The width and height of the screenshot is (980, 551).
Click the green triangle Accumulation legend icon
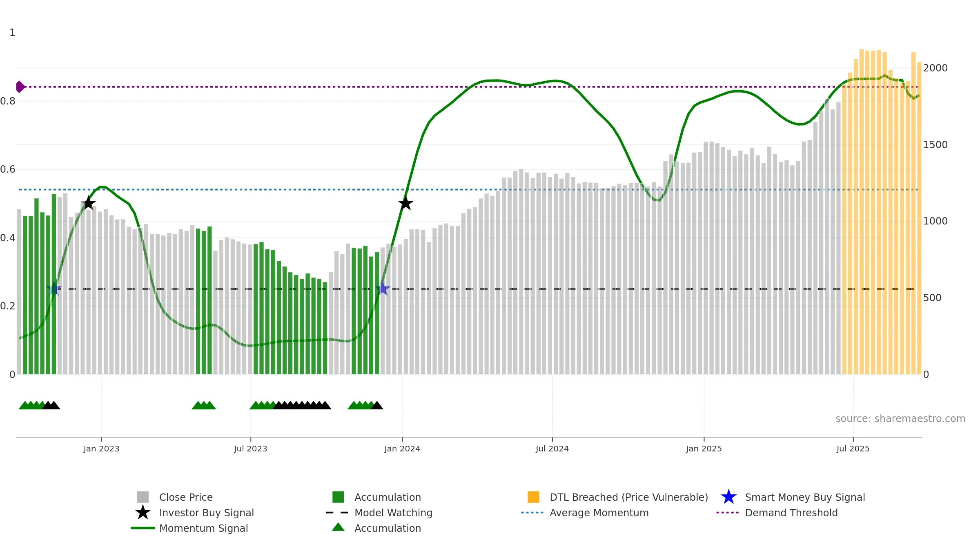[x=338, y=527]
